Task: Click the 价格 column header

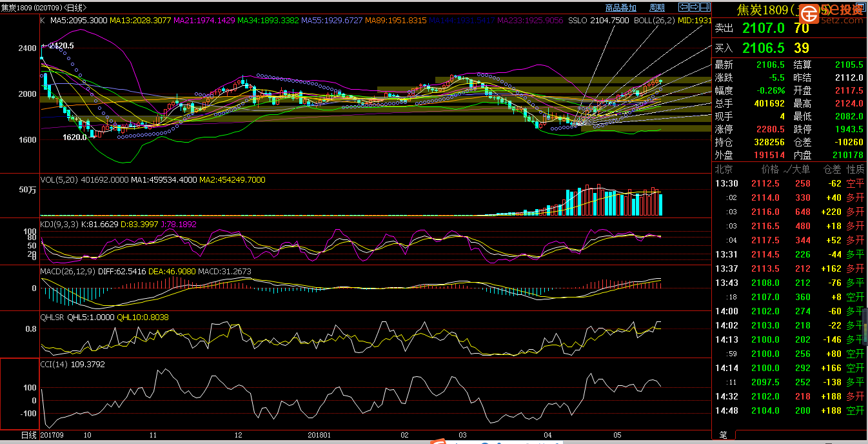Action: click(770, 169)
